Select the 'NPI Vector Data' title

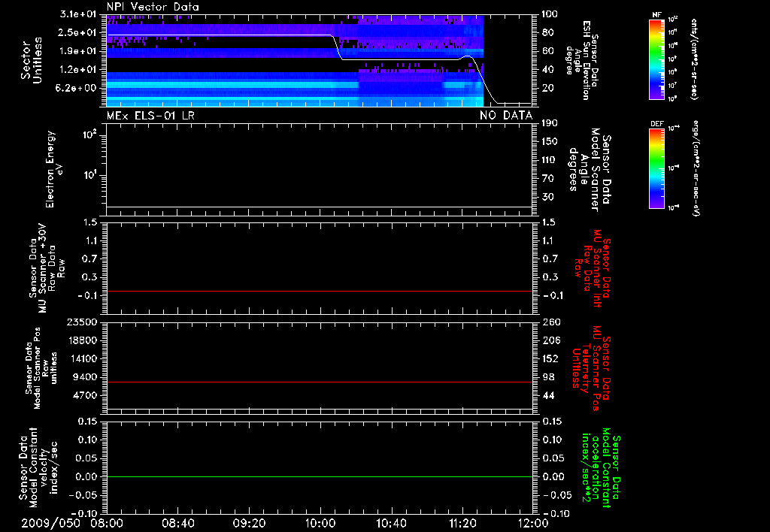point(153,7)
